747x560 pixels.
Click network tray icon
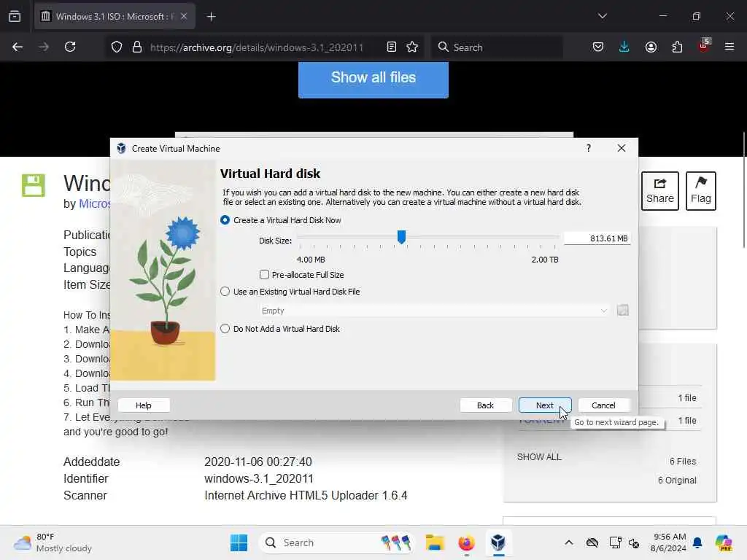[x=615, y=542]
